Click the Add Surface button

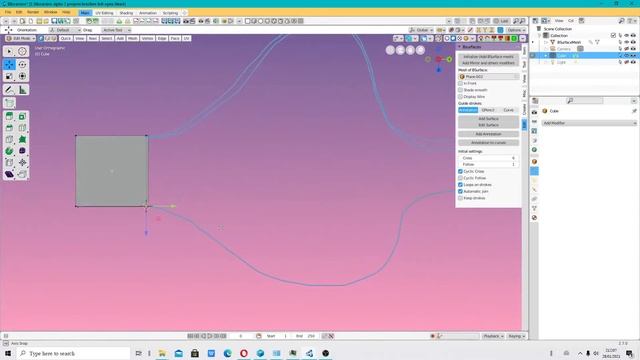tap(488, 119)
